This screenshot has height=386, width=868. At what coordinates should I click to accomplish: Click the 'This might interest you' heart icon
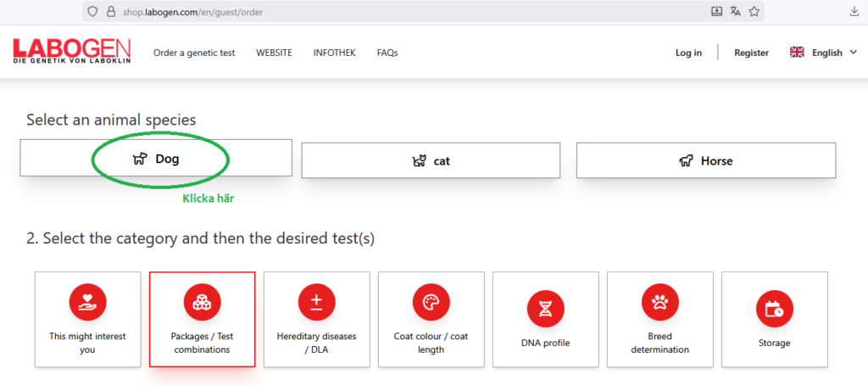coord(87,301)
